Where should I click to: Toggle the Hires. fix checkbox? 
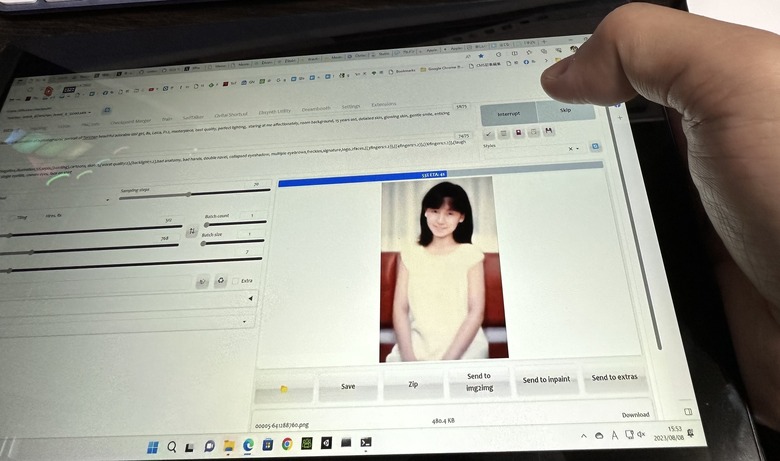(38, 215)
